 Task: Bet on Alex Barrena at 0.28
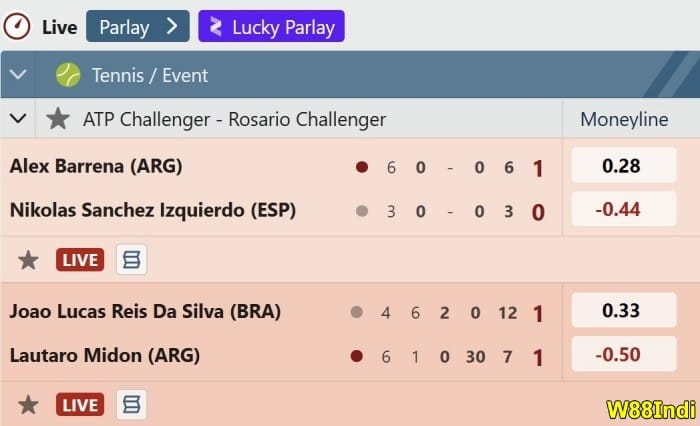tap(623, 166)
